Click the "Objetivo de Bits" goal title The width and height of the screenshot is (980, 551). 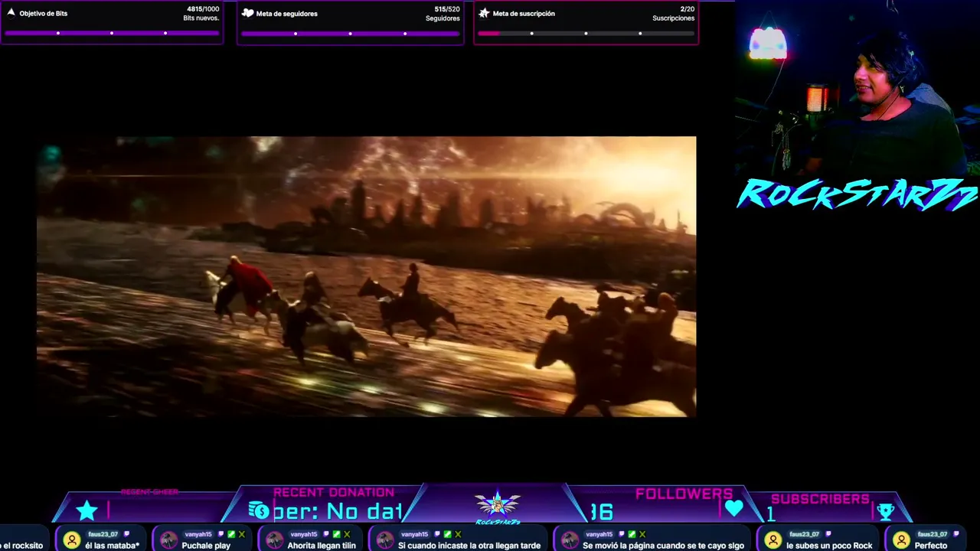[x=44, y=13]
